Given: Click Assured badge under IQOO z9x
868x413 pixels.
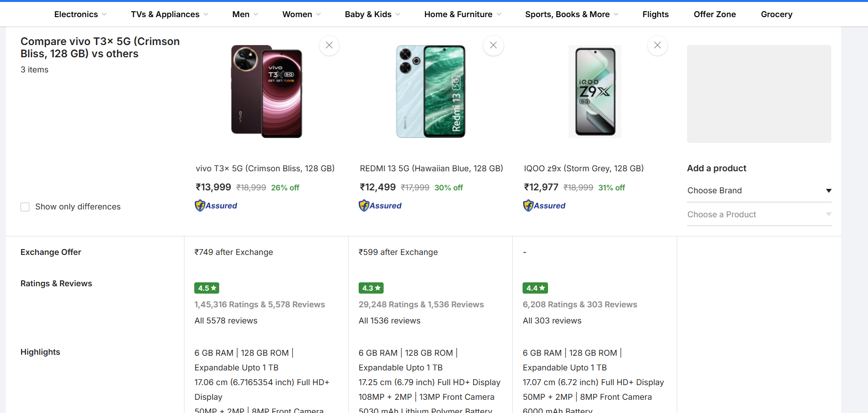Looking at the screenshot, I should [x=544, y=206].
